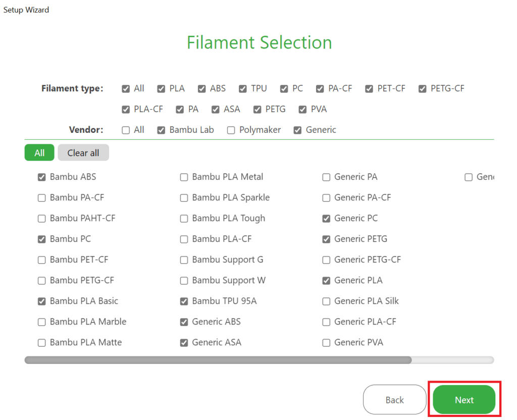This screenshot has height=420, width=517.
Task: Select Generic PETG-CF filament
Action: [326, 260]
